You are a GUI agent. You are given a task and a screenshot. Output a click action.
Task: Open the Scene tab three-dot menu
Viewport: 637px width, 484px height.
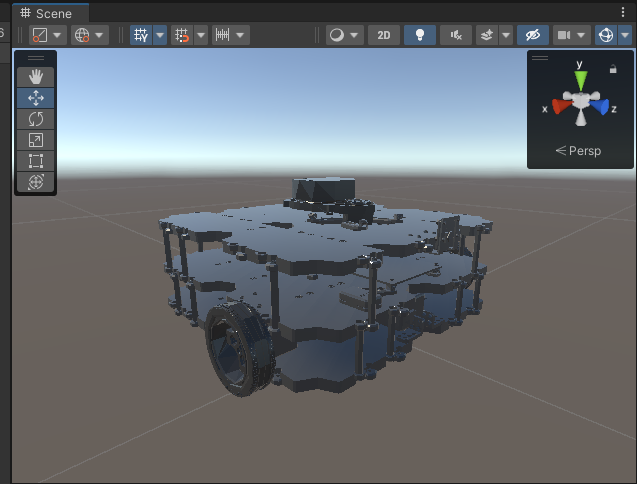623,12
